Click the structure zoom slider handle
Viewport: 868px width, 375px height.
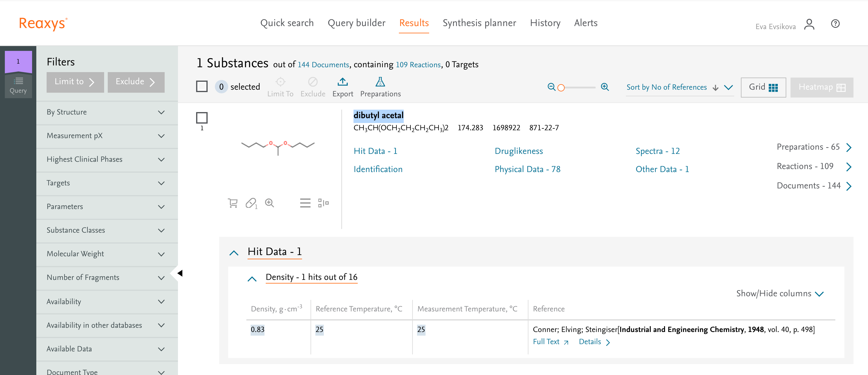pos(561,88)
